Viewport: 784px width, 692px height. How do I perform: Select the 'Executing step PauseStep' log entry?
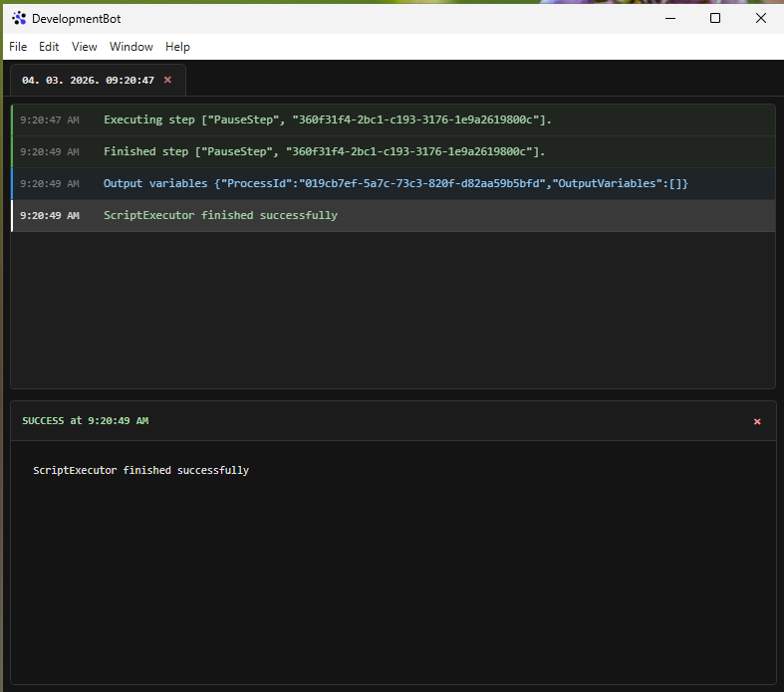coord(327,119)
